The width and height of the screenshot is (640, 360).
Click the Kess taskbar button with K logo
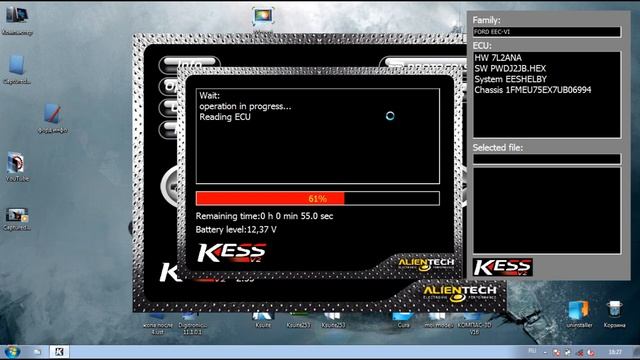tap(59, 352)
